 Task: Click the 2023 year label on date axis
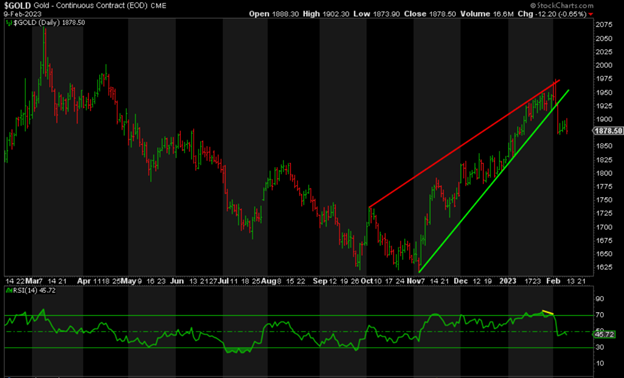click(507, 281)
